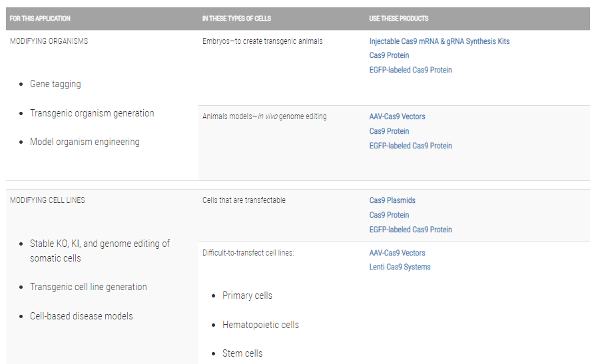
Task: Click the "For This Application" column header
Action: click(x=40, y=19)
